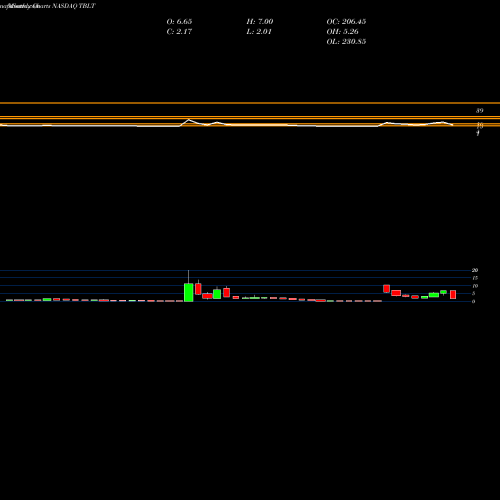
Task: Click the 20 price axis label
Action: coord(475,270)
